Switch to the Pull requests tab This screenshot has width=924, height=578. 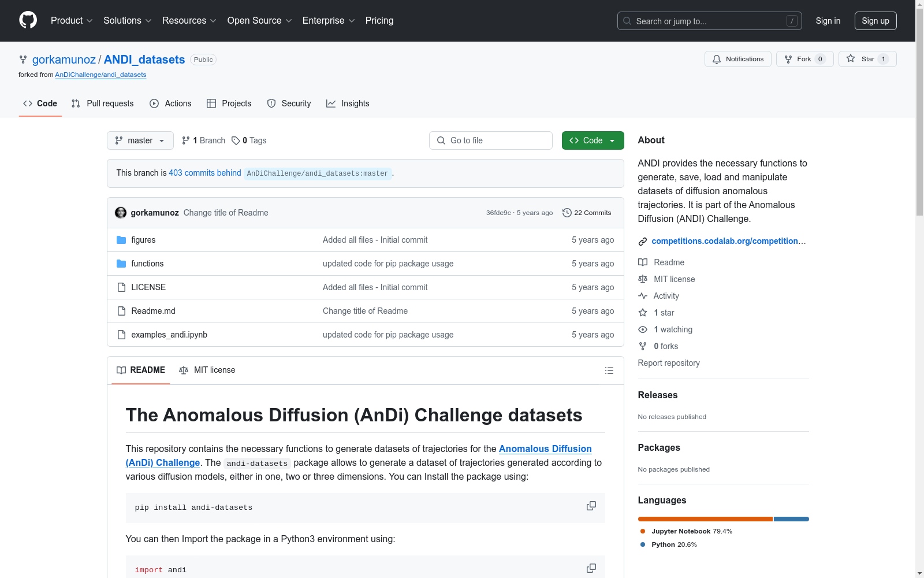click(102, 103)
